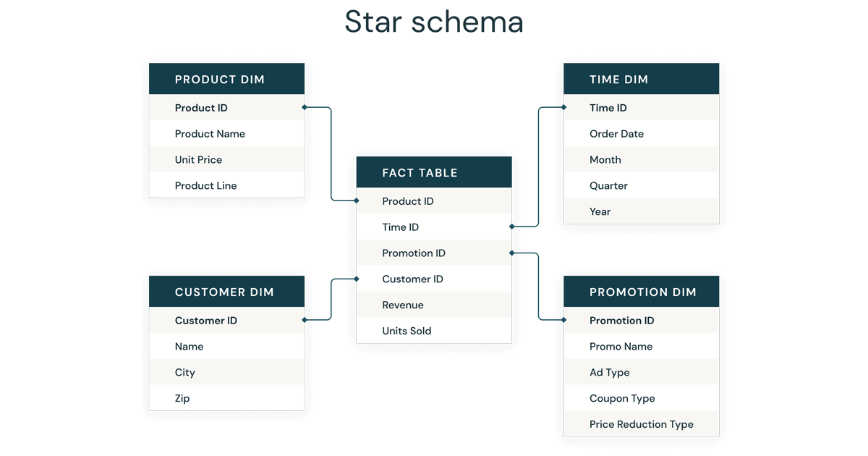Image resolution: width=868 pixels, height=456 pixels.
Task: Click the Order Date field
Action: point(616,134)
